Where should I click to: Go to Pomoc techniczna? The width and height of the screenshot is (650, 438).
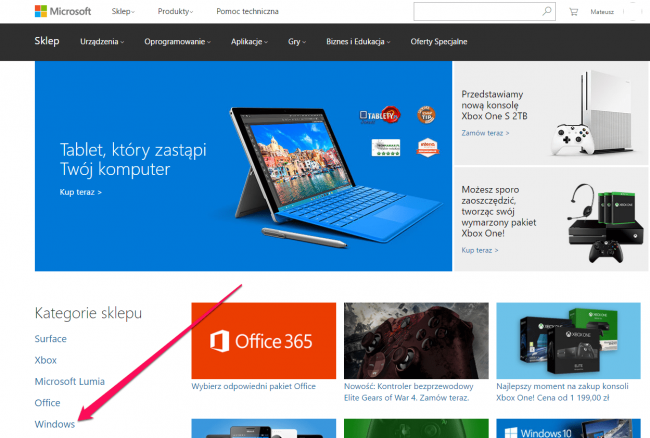[x=247, y=12]
